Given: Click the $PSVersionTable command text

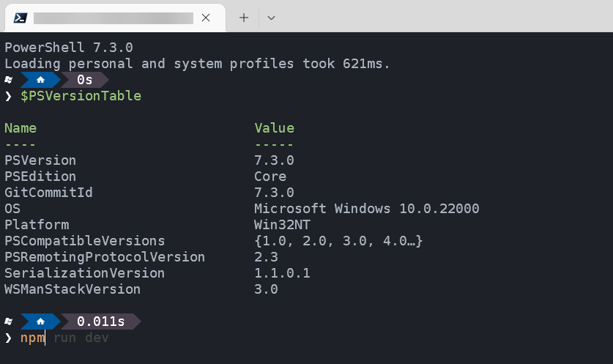Looking at the screenshot, I should pyautogui.click(x=81, y=96).
